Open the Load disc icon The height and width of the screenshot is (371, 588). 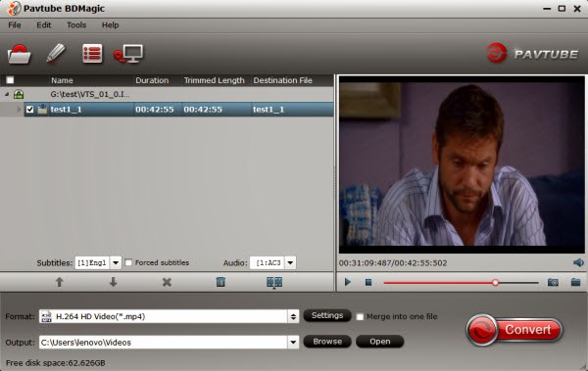[x=20, y=54]
